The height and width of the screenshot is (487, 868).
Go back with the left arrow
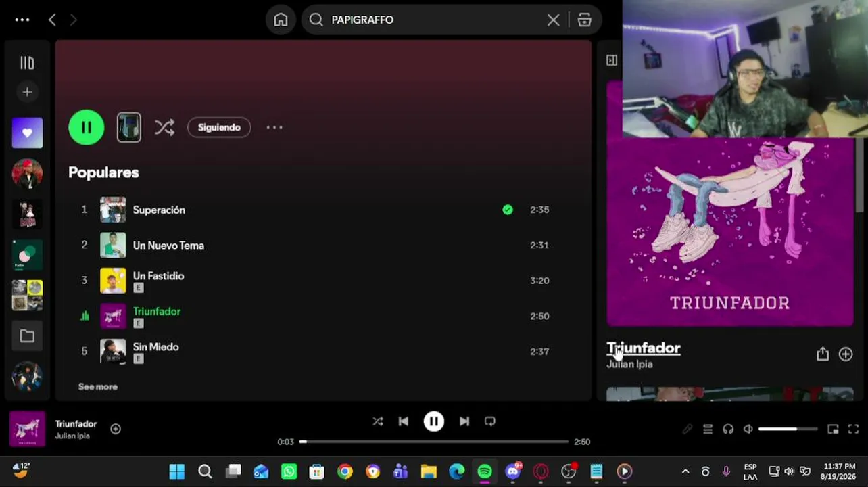pos(52,20)
